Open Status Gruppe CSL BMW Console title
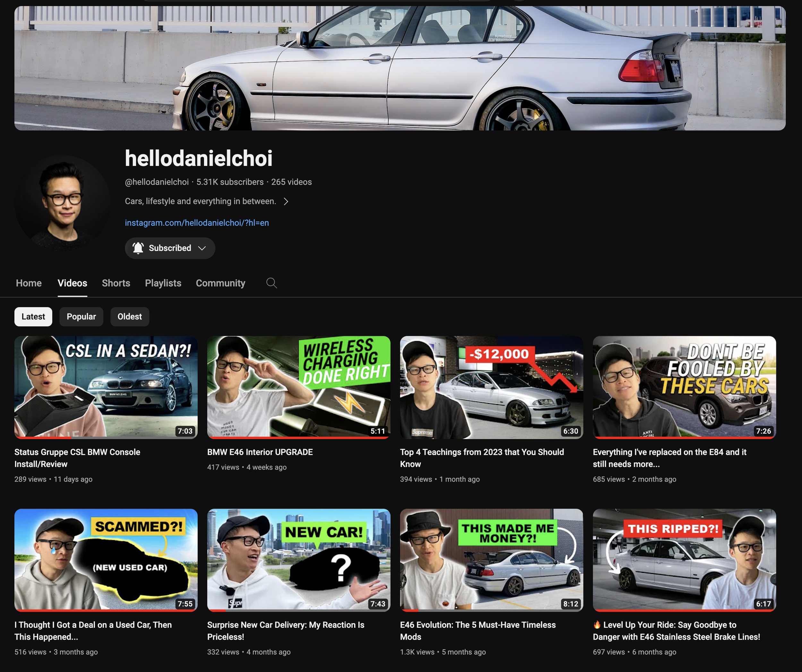Viewport: 802px width, 672px height. (77, 458)
